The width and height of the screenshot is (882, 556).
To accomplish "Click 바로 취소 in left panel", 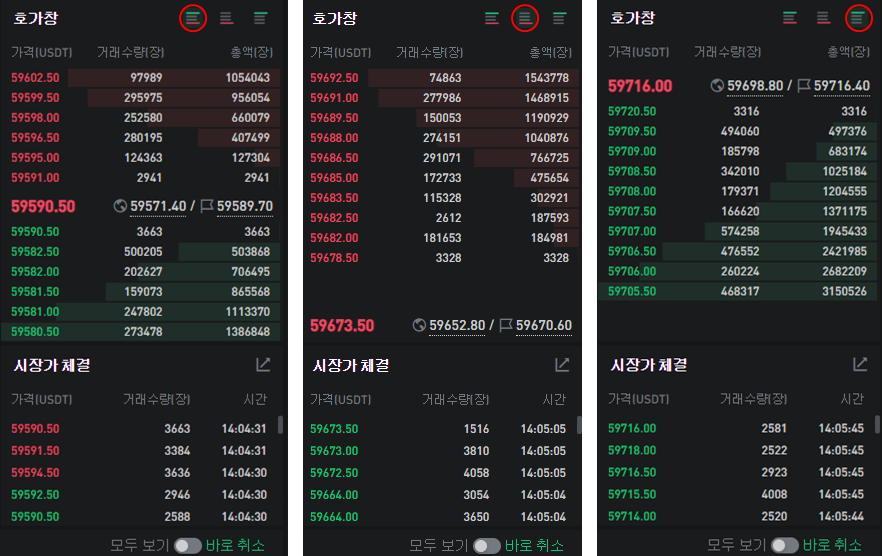I will click(235, 545).
